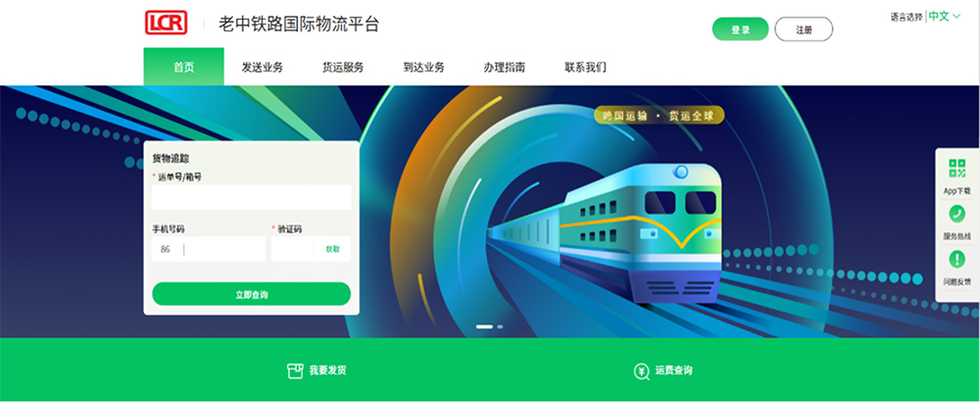980x402 pixels.
Task: Open the 到达业务 menu item
Action: 423,68
